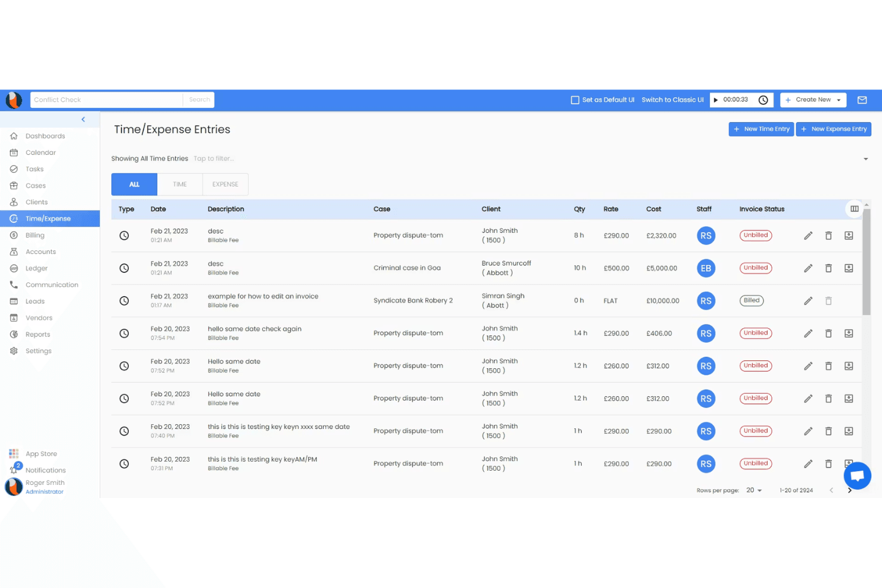Download the Criminal case in Goa entry

849,268
